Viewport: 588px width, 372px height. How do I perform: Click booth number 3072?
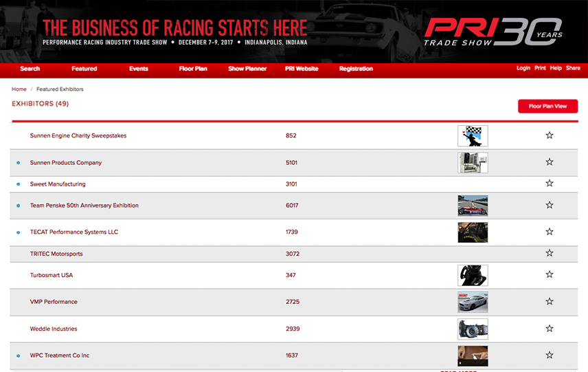[x=293, y=254]
